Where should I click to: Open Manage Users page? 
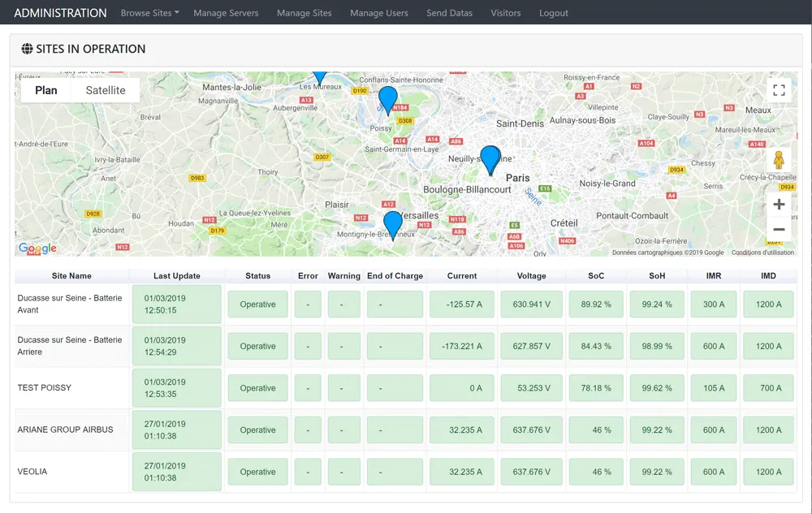pos(378,13)
